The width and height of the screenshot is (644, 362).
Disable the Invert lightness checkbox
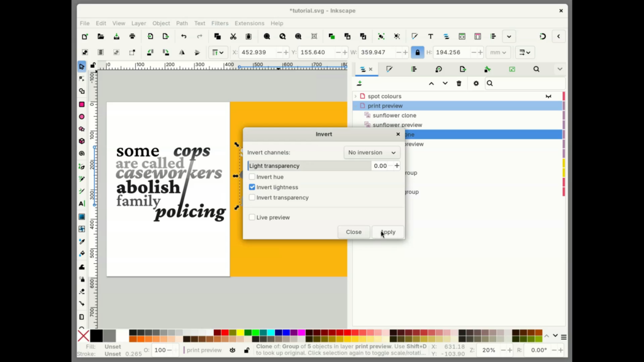point(252,187)
